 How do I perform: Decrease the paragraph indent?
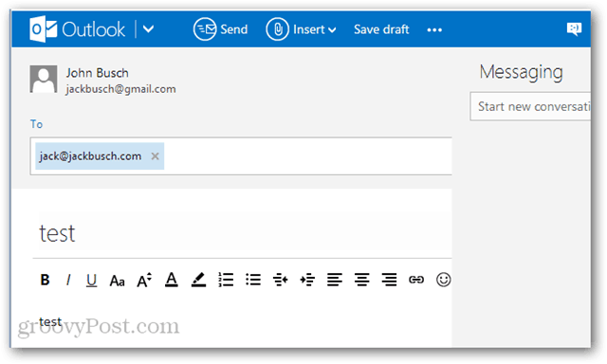click(x=281, y=280)
